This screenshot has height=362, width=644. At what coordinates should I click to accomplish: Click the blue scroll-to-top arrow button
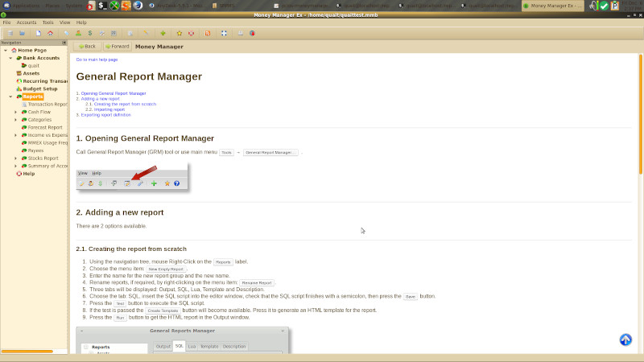tap(625, 339)
